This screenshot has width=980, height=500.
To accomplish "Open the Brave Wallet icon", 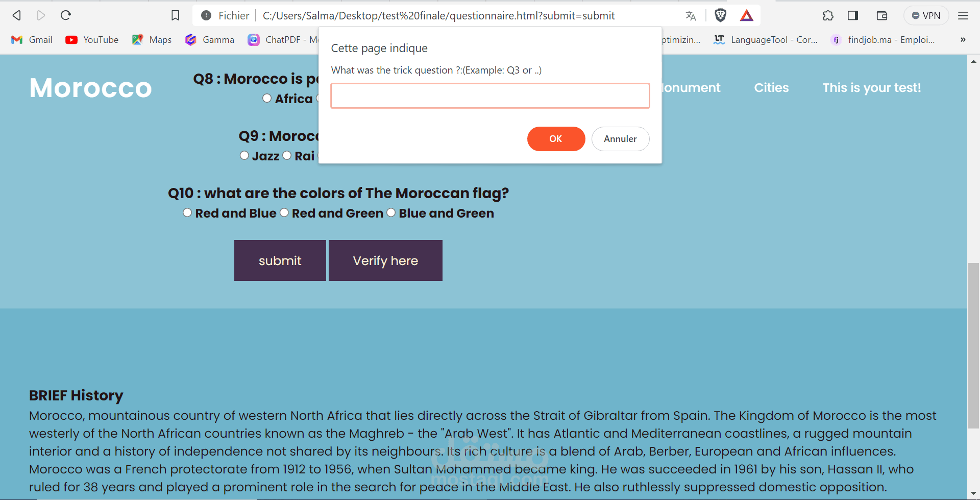I will (x=882, y=15).
